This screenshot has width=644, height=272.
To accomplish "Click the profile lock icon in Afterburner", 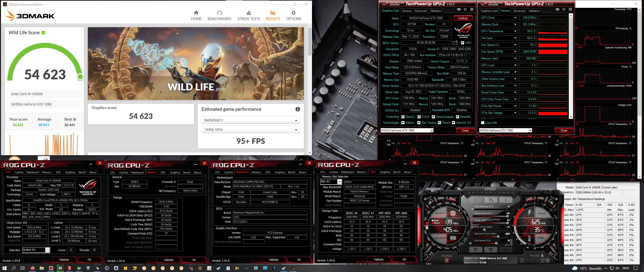I will tap(542, 255).
